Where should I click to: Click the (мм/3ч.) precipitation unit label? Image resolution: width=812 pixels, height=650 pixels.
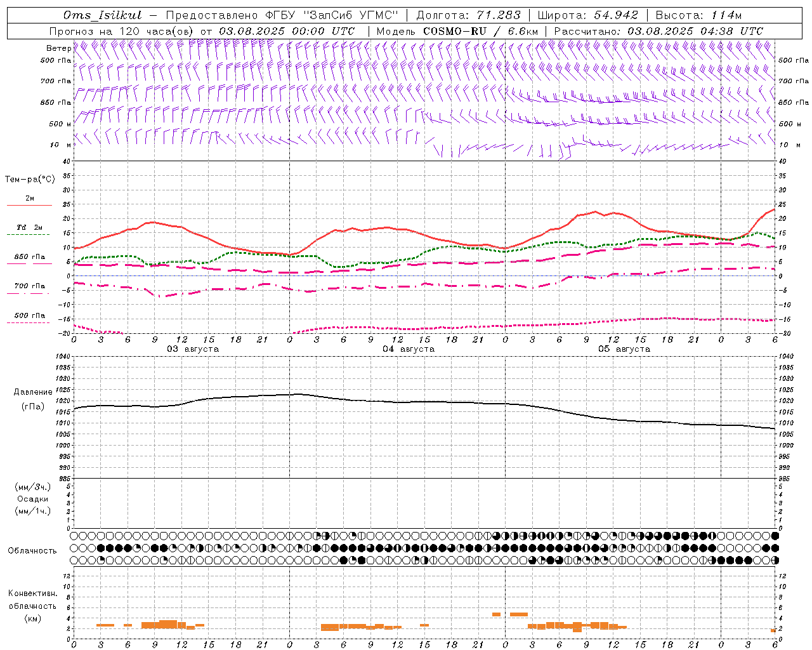pyautogui.click(x=33, y=487)
